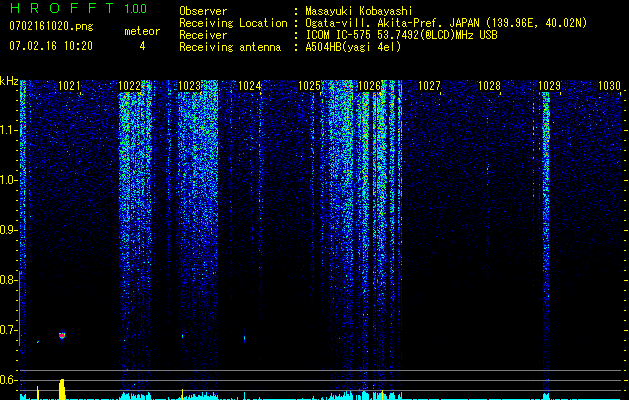Select the filename 0702161020.png
Image resolution: width=629 pixels, height=400 pixels.
tap(51, 27)
